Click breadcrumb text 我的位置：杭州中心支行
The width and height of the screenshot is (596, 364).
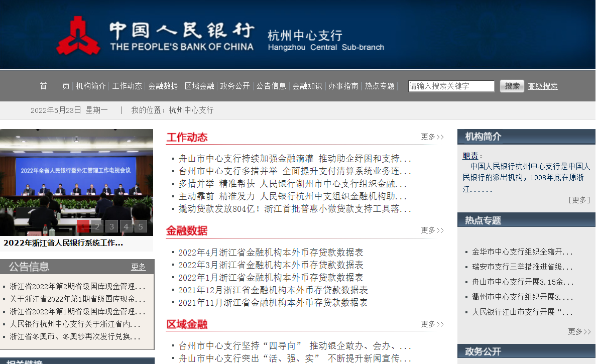[172, 110]
